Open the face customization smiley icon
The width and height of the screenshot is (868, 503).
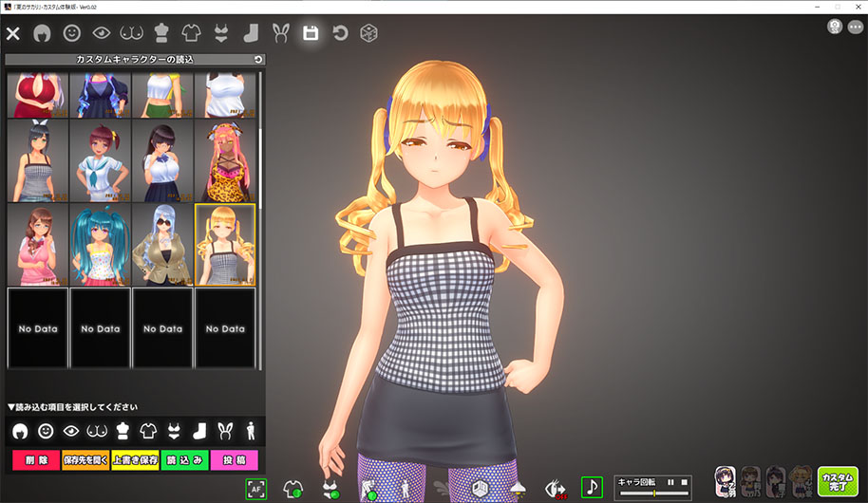pyautogui.click(x=71, y=34)
